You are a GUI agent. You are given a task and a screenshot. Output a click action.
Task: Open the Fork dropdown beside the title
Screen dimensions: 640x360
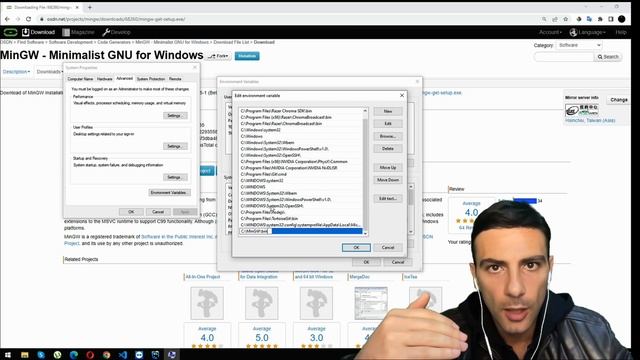click(x=219, y=56)
